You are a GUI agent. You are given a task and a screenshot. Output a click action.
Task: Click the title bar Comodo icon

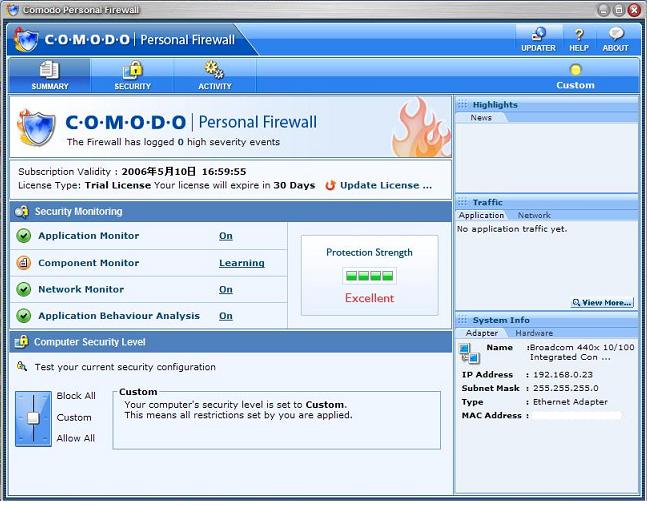[14, 10]
